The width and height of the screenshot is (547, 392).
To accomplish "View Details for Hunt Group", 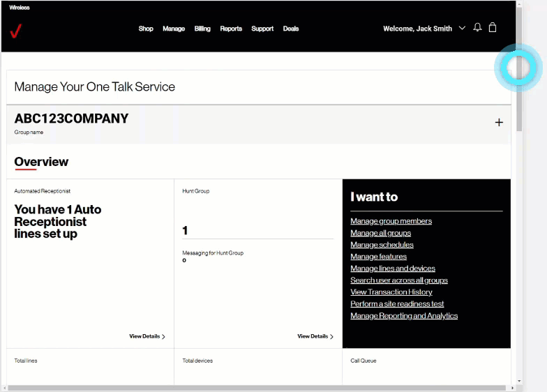I will coord(315,336).
